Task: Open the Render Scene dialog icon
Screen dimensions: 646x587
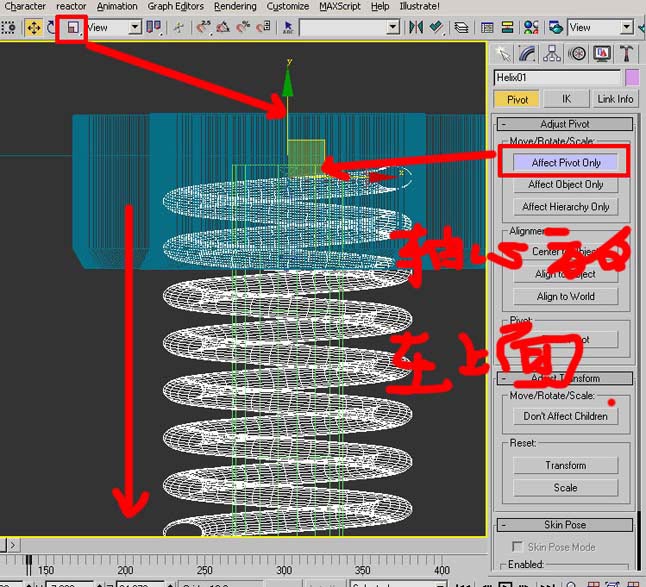Action: [556, 28]
